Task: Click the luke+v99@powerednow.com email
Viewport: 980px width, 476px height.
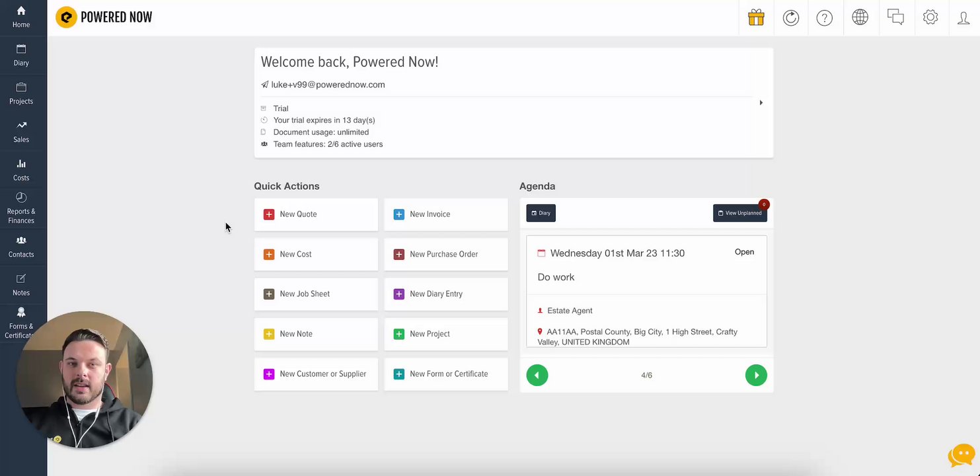Action: [x=328, y=85]
